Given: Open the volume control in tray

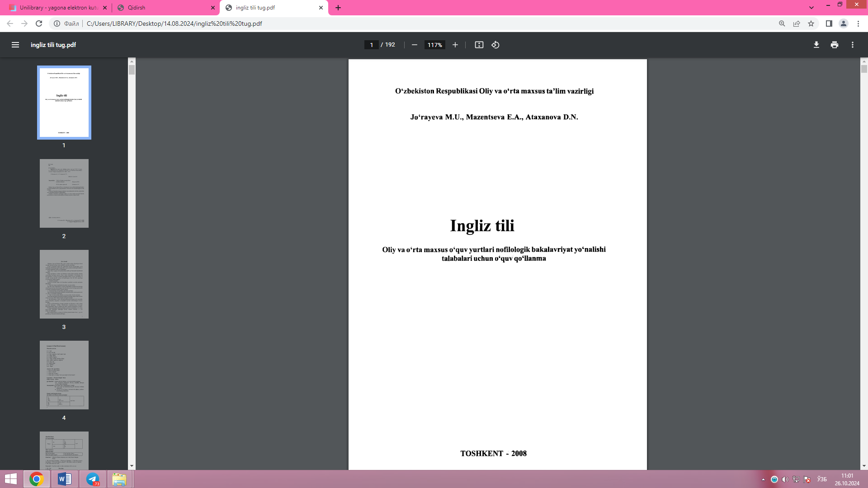Looking at the screenshot, I should tap(785, 479).
